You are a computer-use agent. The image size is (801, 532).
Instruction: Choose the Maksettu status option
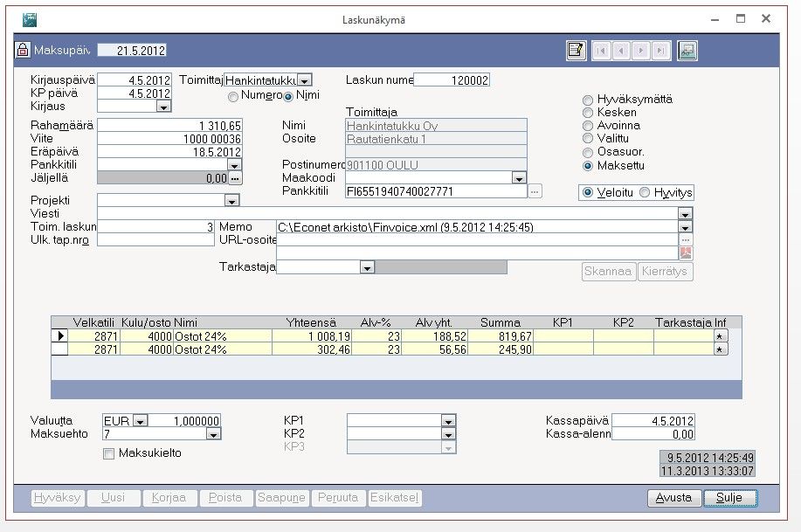click(588, 166)
